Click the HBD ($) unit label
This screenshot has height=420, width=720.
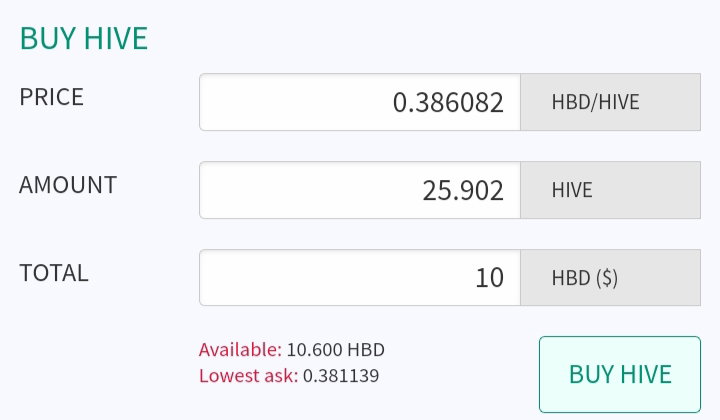coord(585,278)
